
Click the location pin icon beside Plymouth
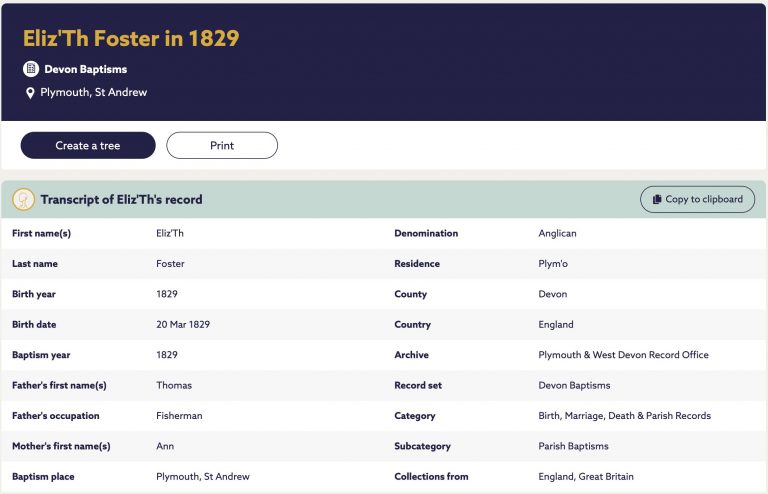[x=30, y=93]
